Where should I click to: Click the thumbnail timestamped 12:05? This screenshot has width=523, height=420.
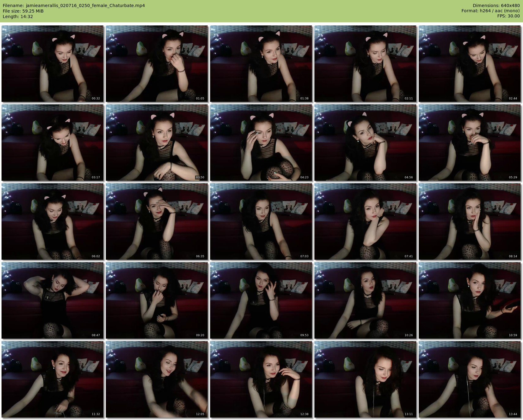[157, 379]
